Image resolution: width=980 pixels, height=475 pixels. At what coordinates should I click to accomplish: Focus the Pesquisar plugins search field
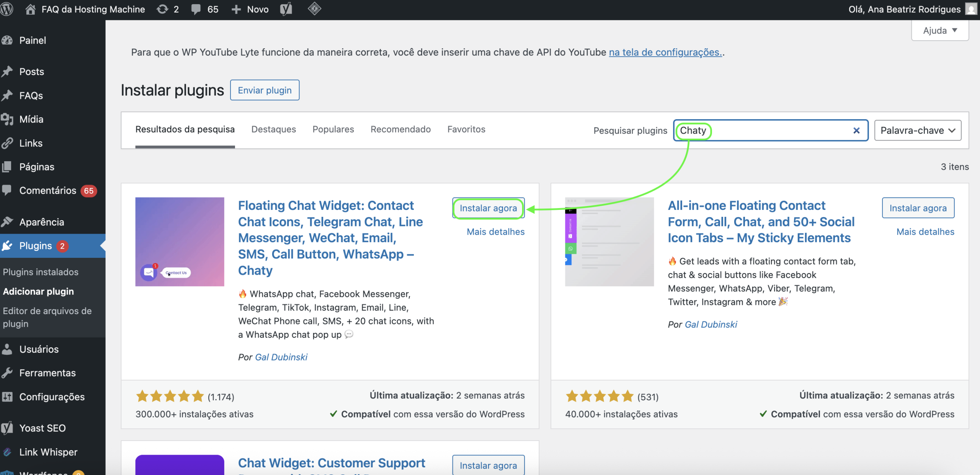tap(771, 131)
